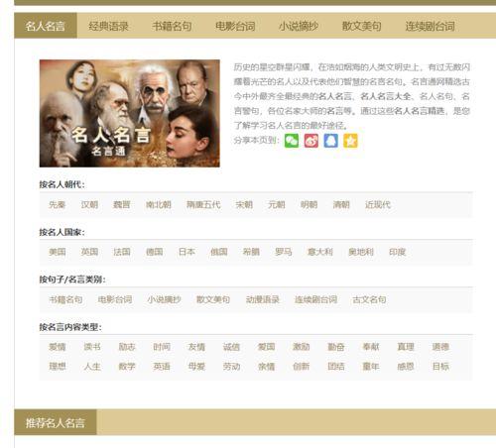This screenshot has width=496, height=448.
Task: Share page via the red Weibo icon
Action: (311, 141)
